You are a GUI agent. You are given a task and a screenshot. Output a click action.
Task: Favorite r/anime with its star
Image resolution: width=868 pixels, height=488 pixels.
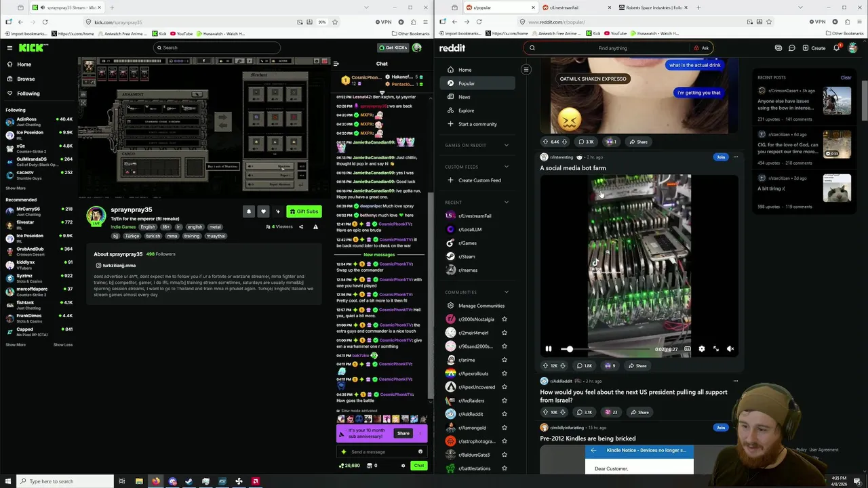click(504, 360)
